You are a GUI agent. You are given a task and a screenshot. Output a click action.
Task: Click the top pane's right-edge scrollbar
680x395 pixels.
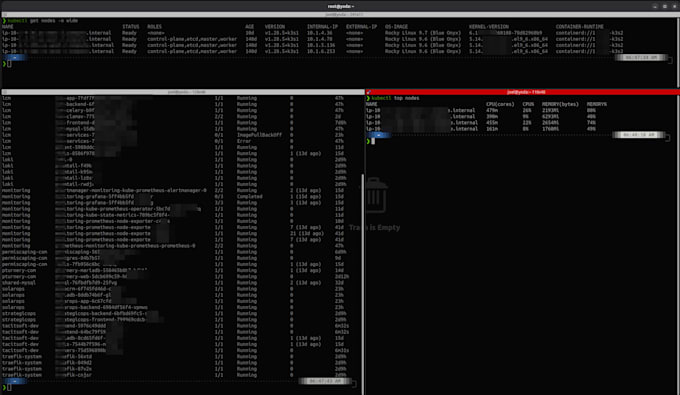click(678, 51)
